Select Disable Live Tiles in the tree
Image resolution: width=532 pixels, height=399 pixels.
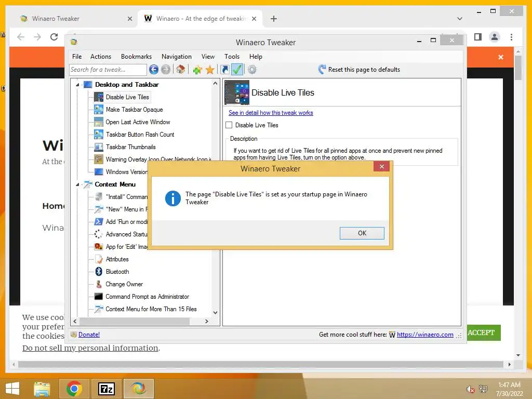click(127, 97)
